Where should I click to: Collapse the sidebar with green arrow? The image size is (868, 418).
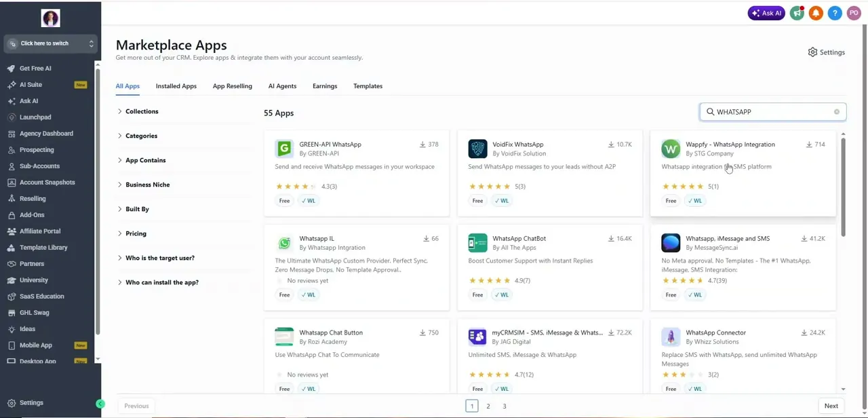click(x=100, y=404)
